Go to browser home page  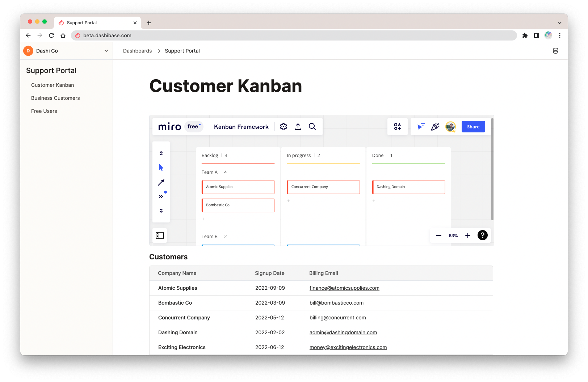pyautogui.click(x=63, y=35)
